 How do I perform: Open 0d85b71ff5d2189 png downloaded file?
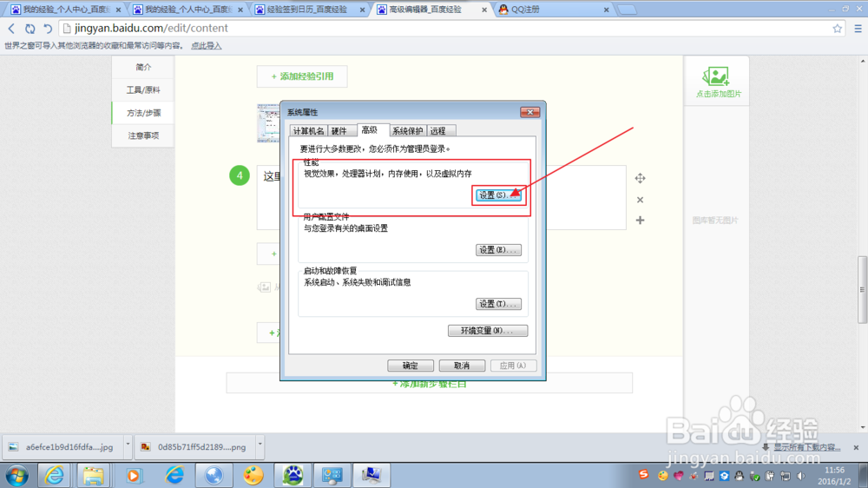194,447
